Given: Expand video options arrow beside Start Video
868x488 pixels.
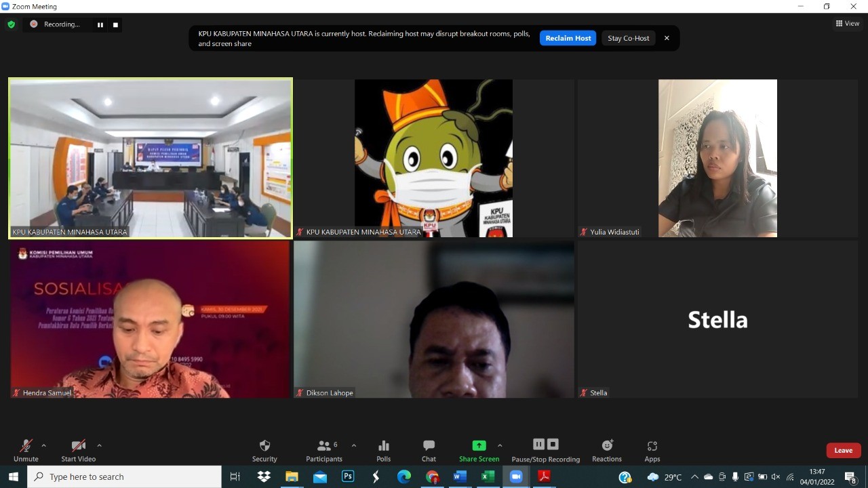Looking at the screenshot, I should pyautogui.click(x=99, y=445).
